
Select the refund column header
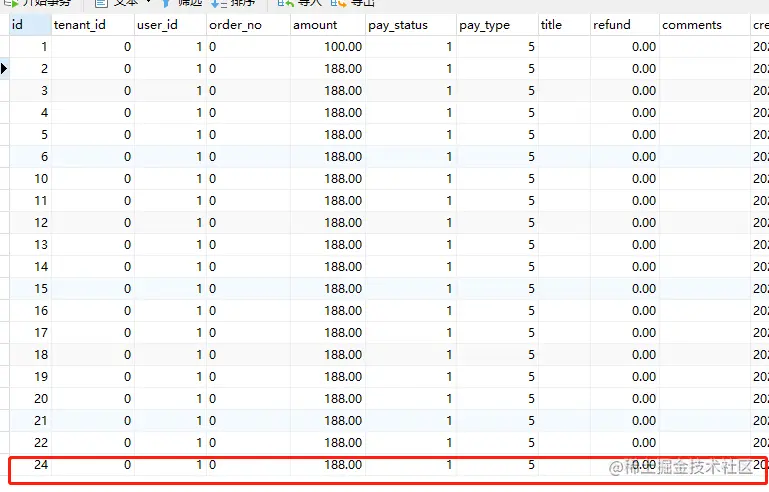pos(625,25)
